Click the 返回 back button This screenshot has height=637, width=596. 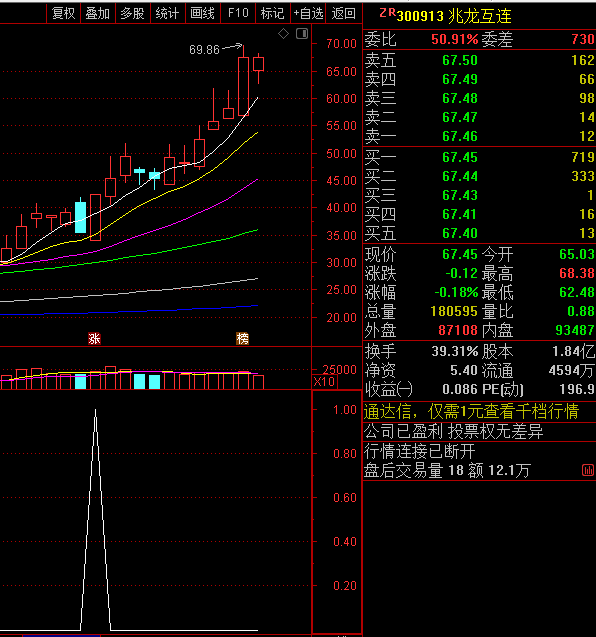(x=344, y=13)
